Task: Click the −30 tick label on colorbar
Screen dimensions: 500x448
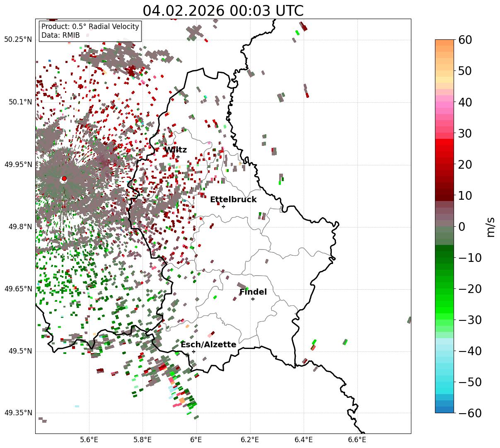Action: tap(470, 320)
